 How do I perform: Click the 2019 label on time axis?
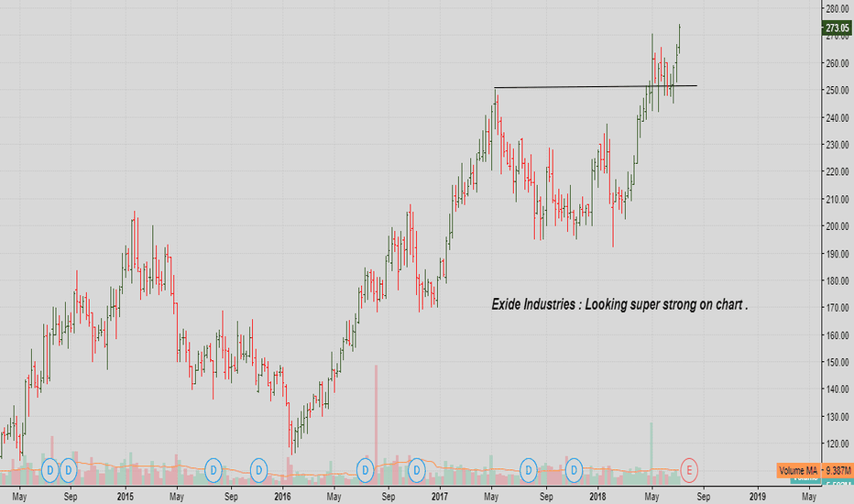pyautogui.click(x=758, y=497)
